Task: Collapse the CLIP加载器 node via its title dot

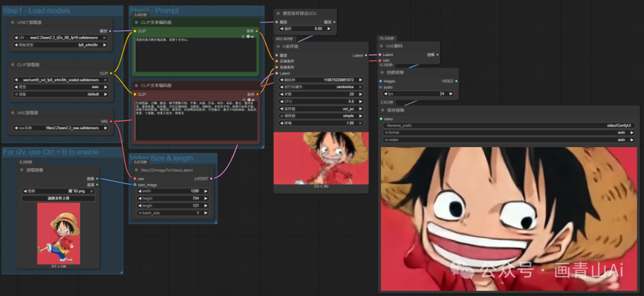Action: pos(13,65)
